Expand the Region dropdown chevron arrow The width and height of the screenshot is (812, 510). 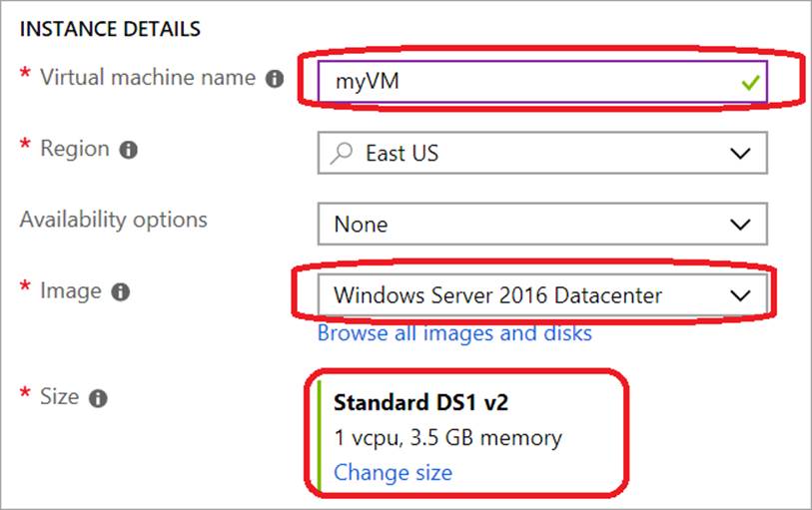(740, 154)
